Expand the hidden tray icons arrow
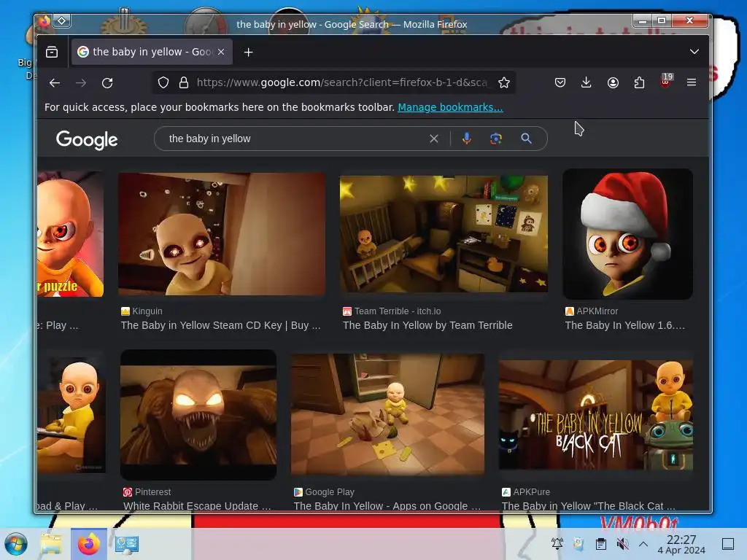The height and width of the screenshot is (560, 747). click(x=643, y=543)
